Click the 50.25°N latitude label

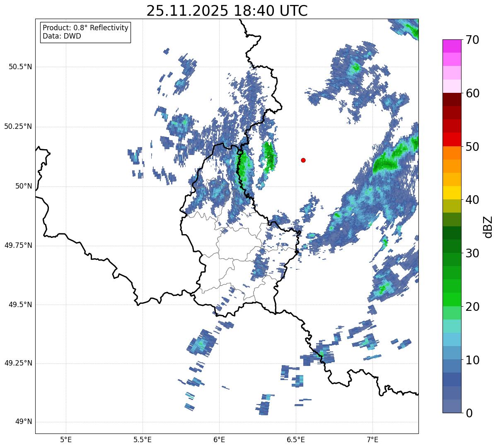click(x=18, y=126)
